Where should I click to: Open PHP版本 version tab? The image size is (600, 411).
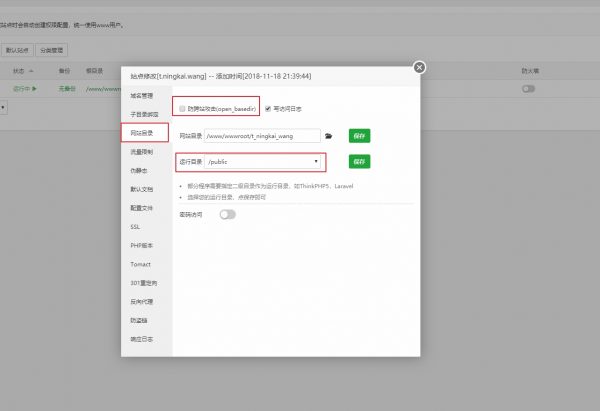click(142, 246)
